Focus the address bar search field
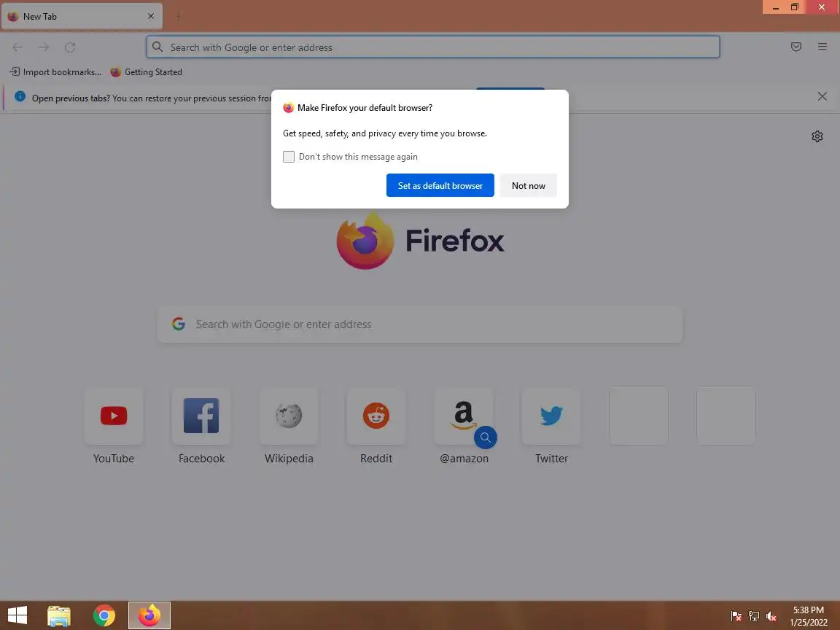This screenshot has width=840, height=630. (433, 47)
